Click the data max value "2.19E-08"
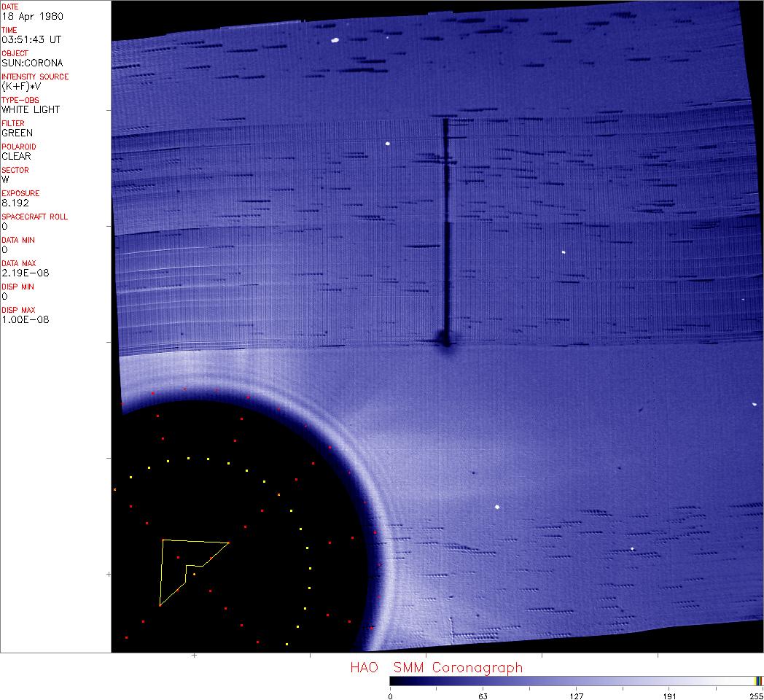The height and width of the screenshot is (700, 764). (23, 273)
